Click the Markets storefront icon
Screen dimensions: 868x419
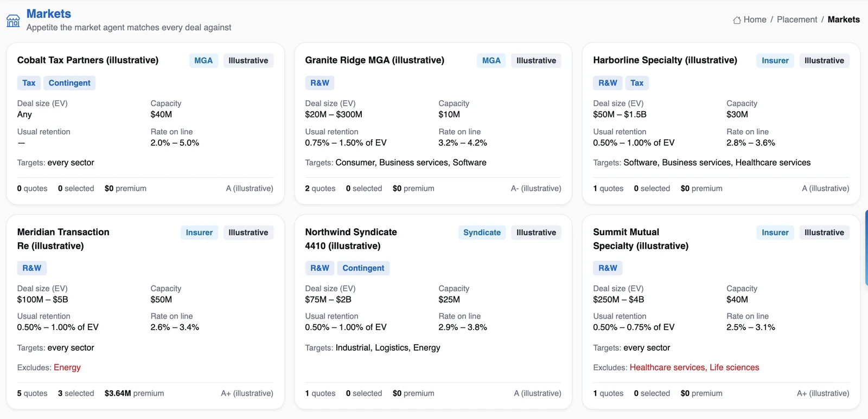13,21
